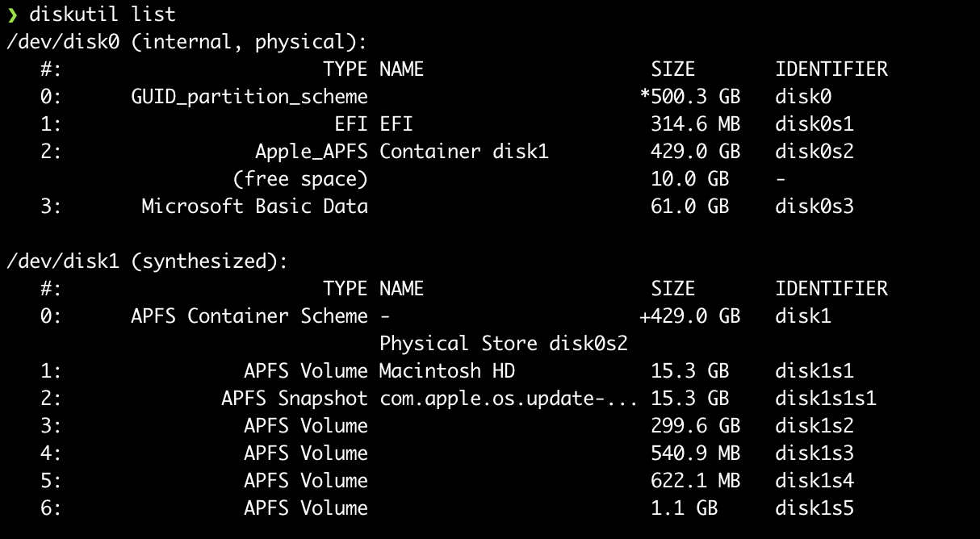Click 'Container disk1' name text
This screenshot has height=539, width=980.
click(464, 152)
